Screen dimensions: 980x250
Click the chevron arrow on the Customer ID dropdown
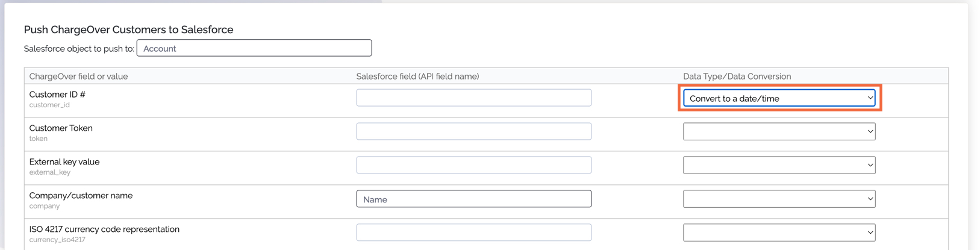870,98
